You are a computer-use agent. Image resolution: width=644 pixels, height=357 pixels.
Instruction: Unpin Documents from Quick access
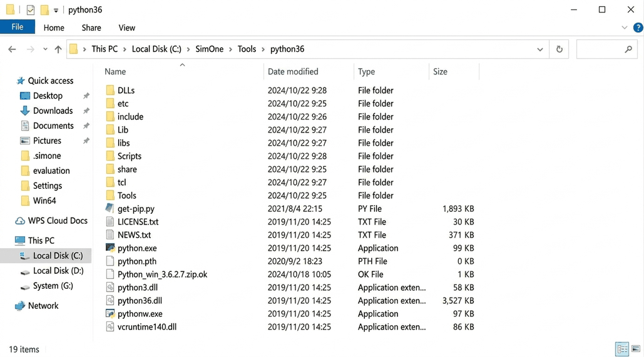click(x=86, y=126)
